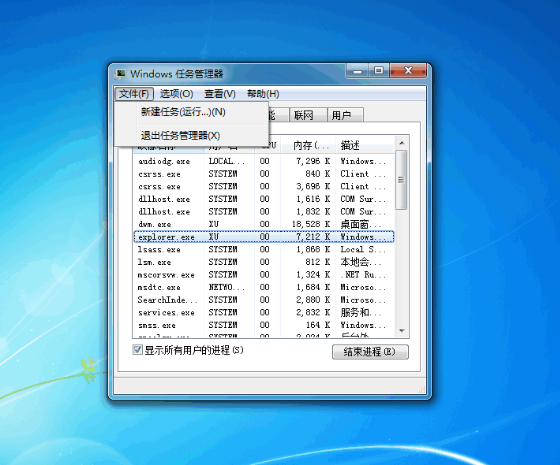Click the 18,528 K memory value
This screenshot has width=560, height=465.
click(x=311, y=224)
